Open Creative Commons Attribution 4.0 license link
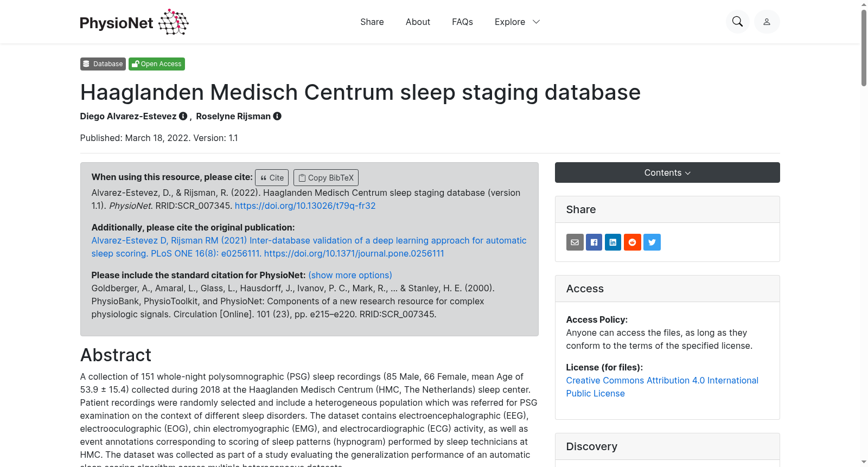 (662, 387)
